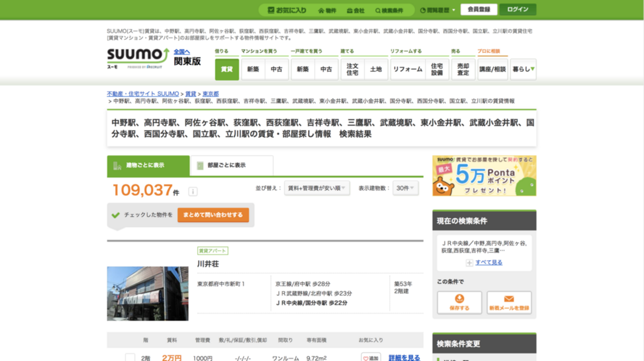
Task: Open the 物件 house icon link
Action: tap(327, 10)
